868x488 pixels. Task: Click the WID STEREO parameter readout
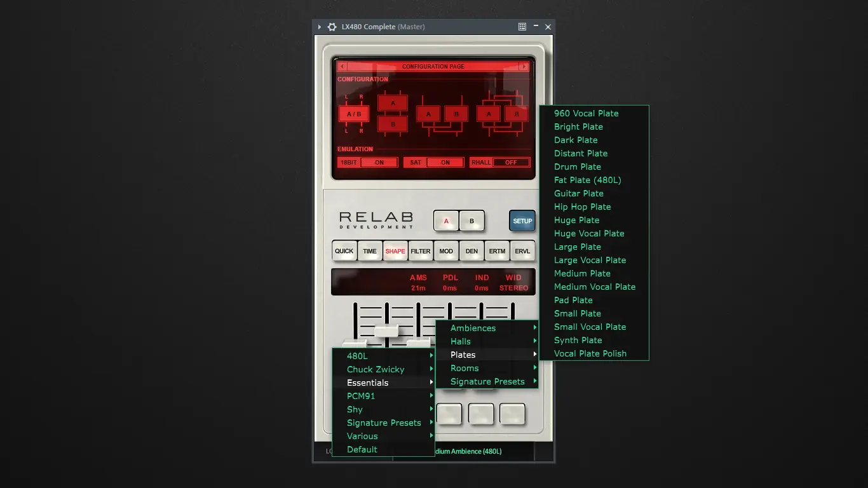513,283
